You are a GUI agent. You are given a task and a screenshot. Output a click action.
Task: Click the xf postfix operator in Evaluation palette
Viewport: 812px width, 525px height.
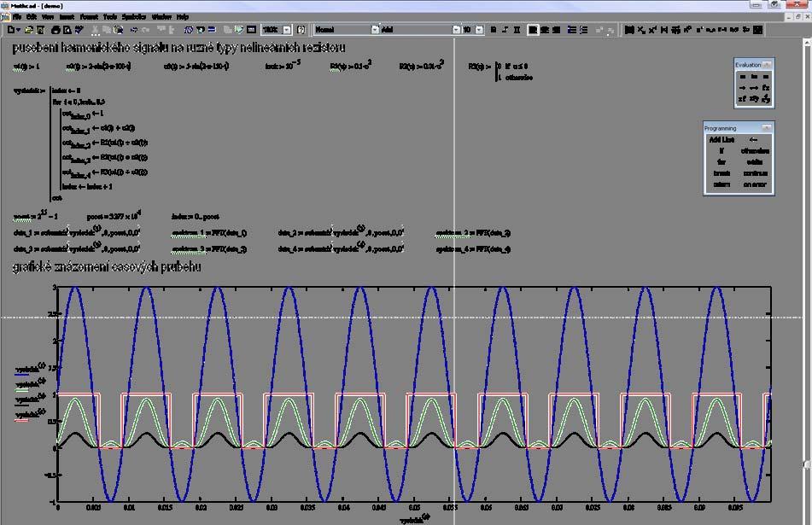(x=743, y=99)
